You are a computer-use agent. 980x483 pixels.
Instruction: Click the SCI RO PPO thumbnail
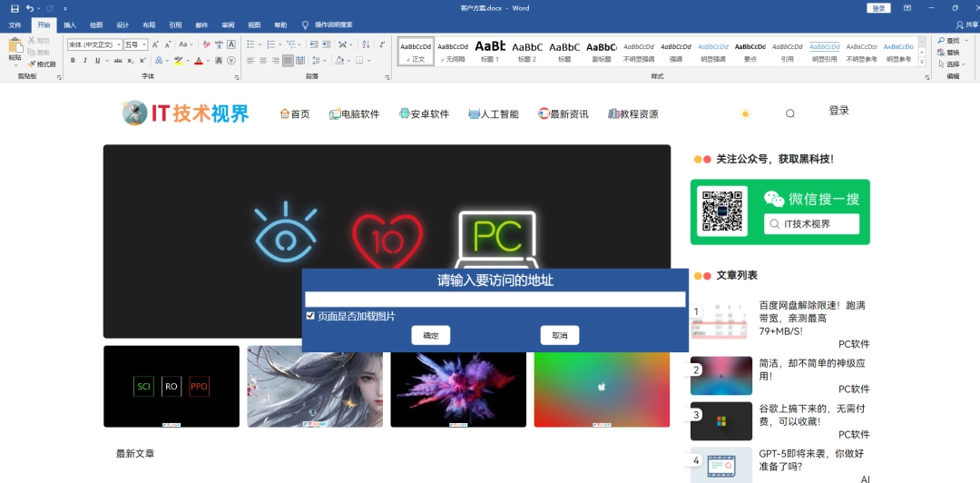click(x=171, y=387)
